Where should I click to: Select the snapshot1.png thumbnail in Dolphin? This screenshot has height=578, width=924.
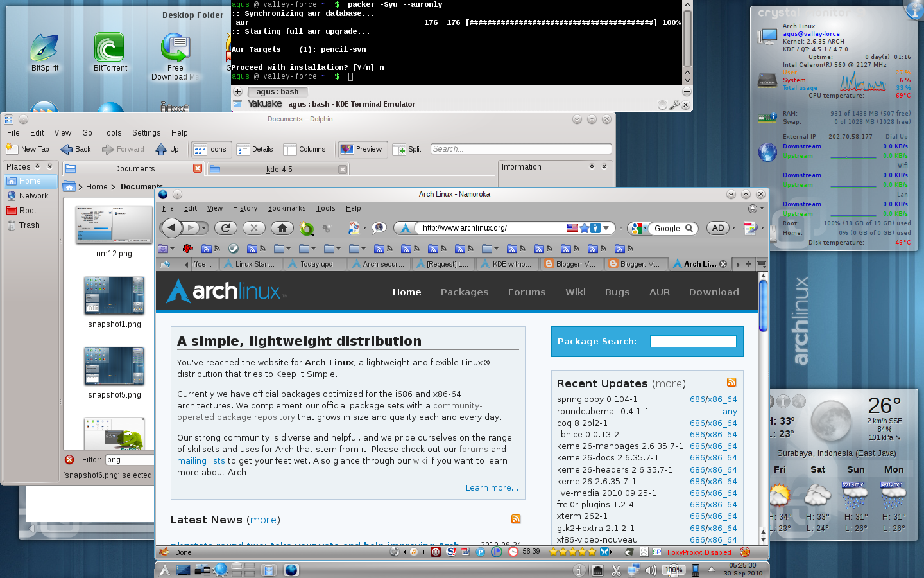pos(114,296)
